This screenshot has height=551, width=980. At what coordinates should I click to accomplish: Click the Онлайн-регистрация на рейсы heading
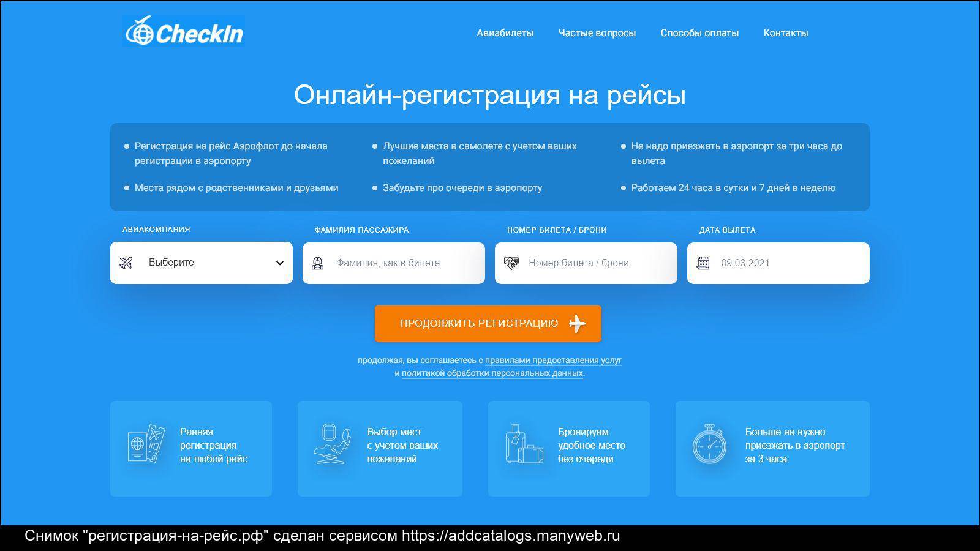point(490,95)
